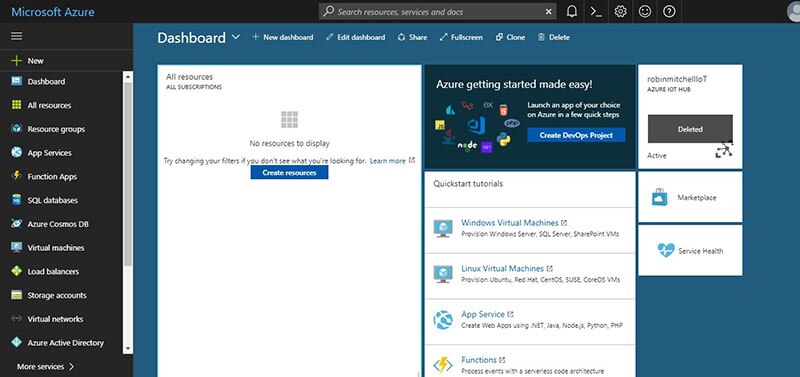Open Virtual networks label in sidebar
This screenshot has height=377, width=800.
point(55,319)
